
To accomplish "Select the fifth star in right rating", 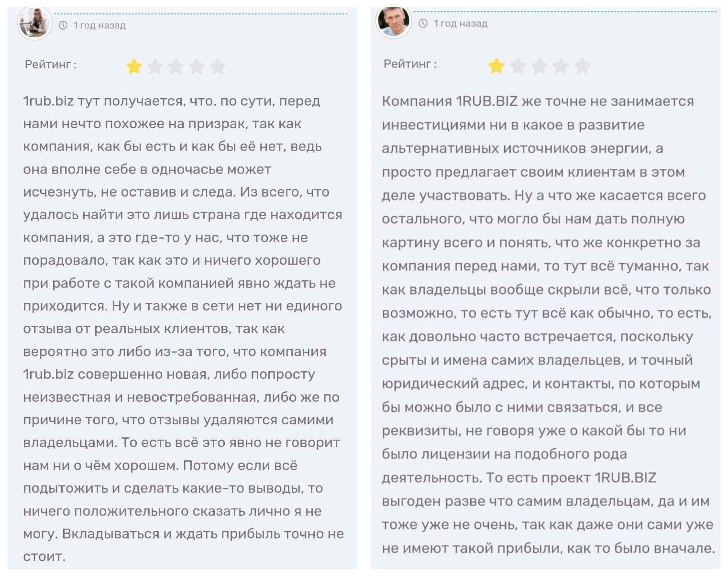I will pyautogui.click(x=582, y=66).
